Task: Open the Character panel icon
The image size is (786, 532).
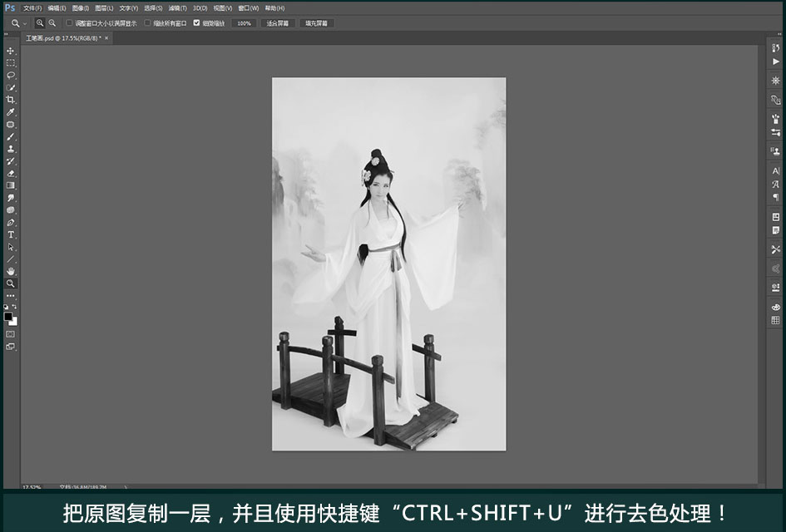Action: [775, 170]
